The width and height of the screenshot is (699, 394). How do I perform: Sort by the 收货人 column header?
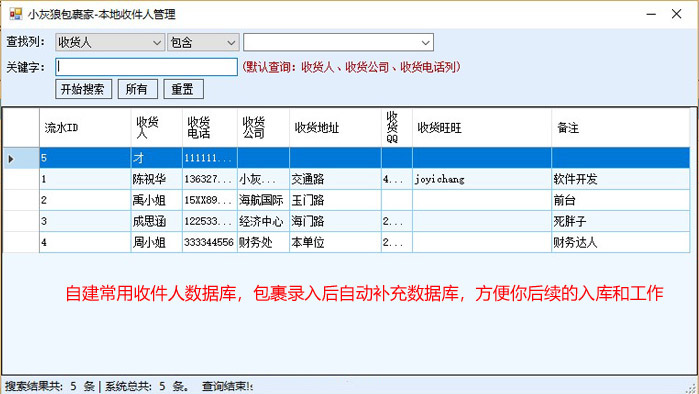coord(156,127)
